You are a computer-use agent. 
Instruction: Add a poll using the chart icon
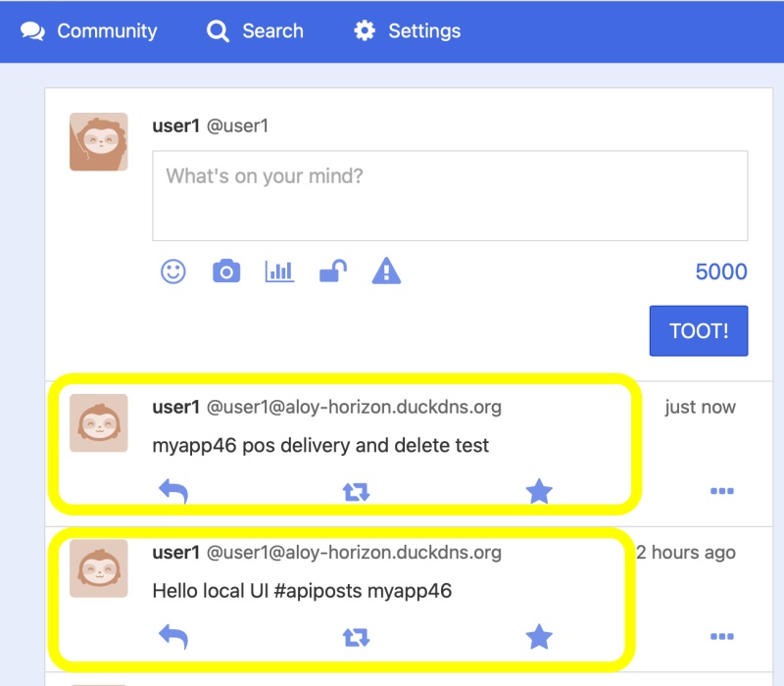click(279, 271)
